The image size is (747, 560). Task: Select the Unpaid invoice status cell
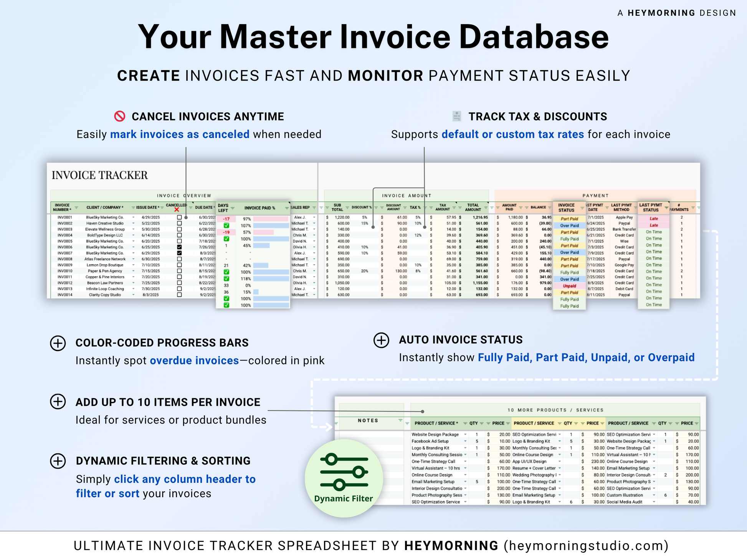pyautogui.click(x=569, y=286)
